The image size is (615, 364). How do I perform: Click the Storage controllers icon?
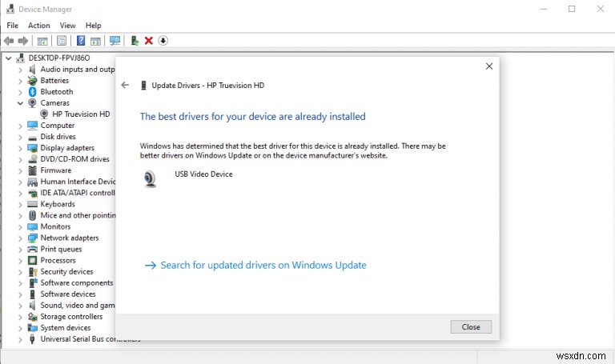pyautogui.click(x=32, y=317)
